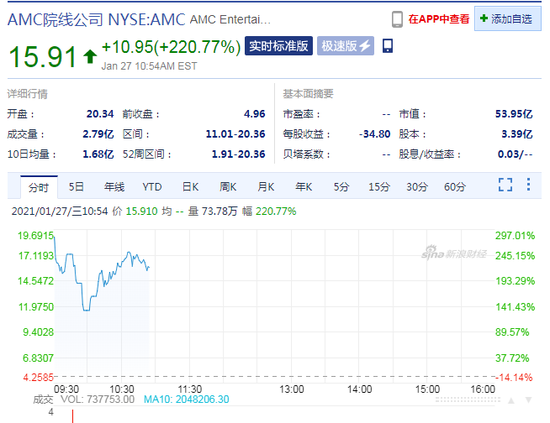Click the 52-week range value 1.91-20.36
The image size is (550, 423).
239,154
